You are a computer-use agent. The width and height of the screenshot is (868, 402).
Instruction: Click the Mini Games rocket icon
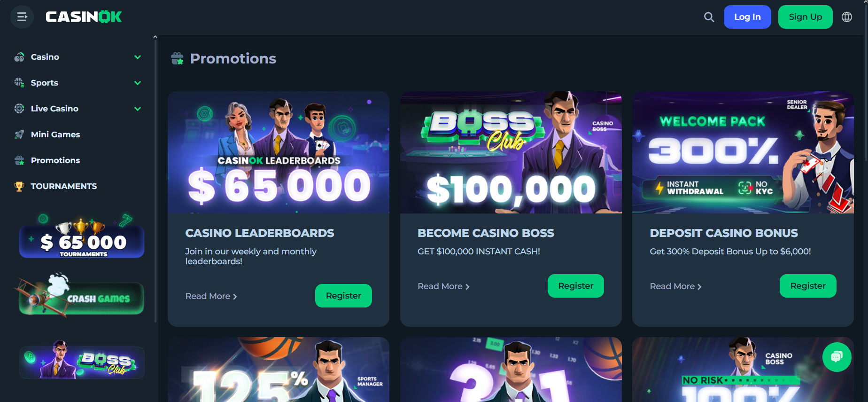tap(19, 134)
